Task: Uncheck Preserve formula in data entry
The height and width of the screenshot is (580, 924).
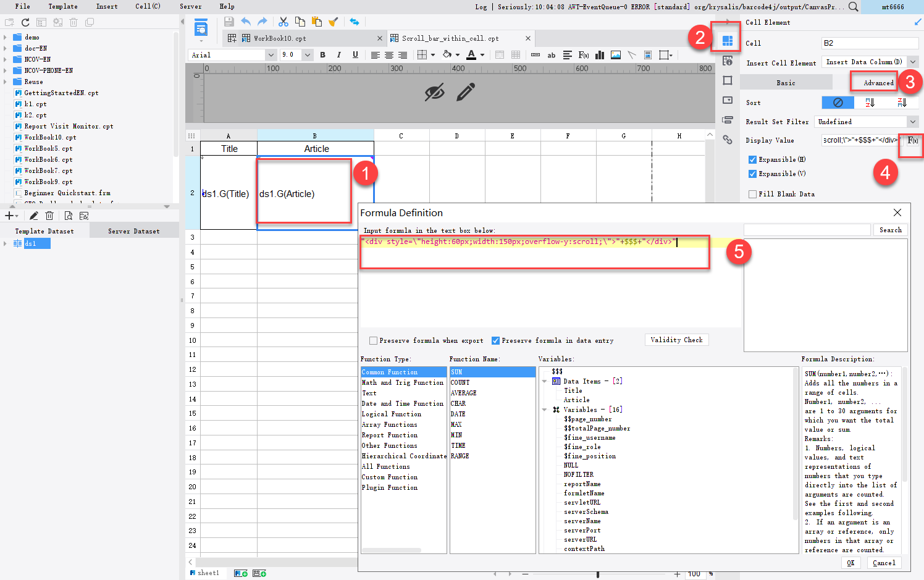Action: 495,340
